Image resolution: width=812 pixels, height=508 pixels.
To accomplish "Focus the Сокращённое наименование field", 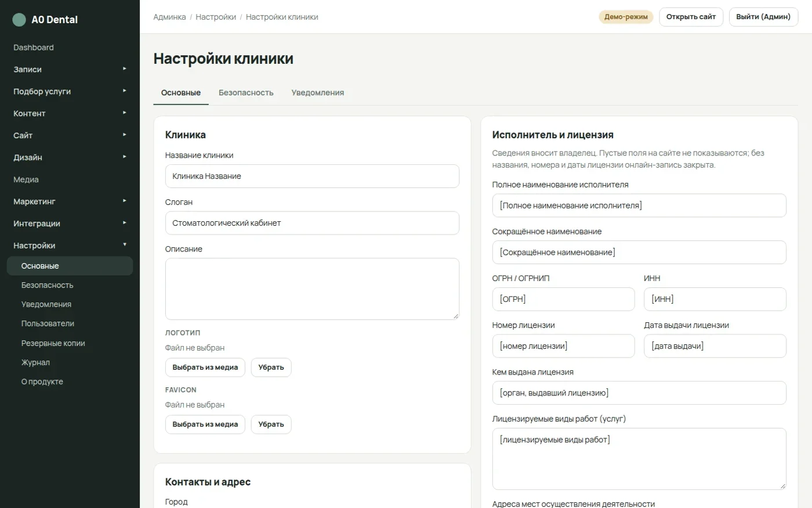I will click(639, 253).
